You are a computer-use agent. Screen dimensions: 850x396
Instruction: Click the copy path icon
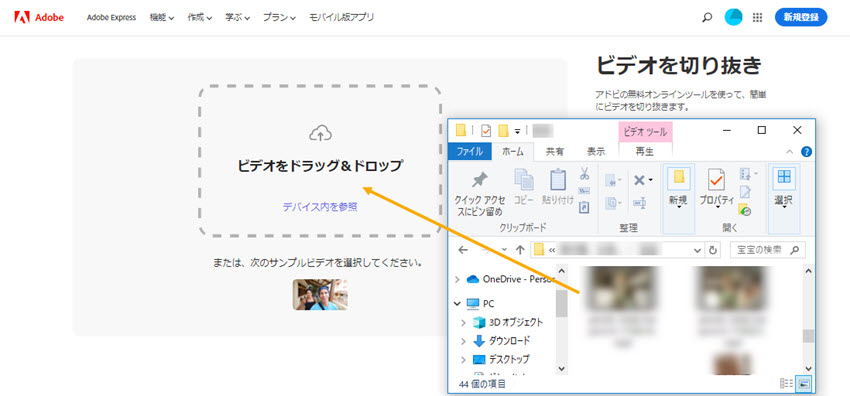(584, 191)
